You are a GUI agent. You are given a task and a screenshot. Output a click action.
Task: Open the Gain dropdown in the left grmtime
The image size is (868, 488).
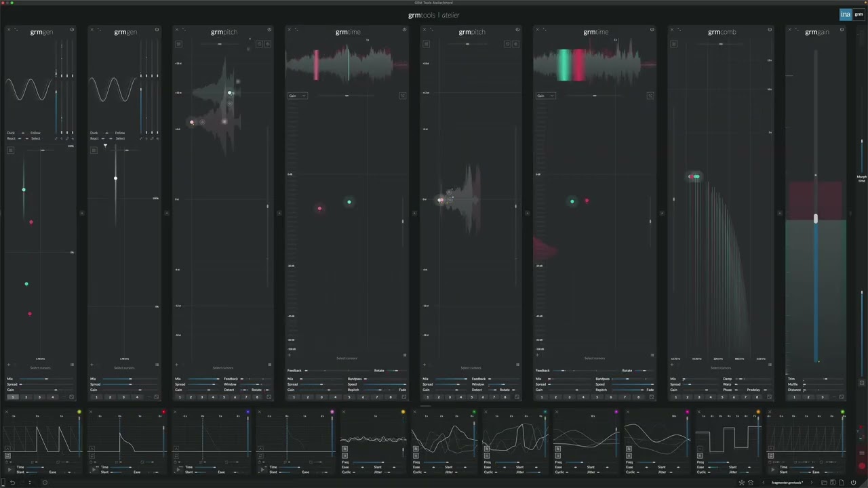298,96
